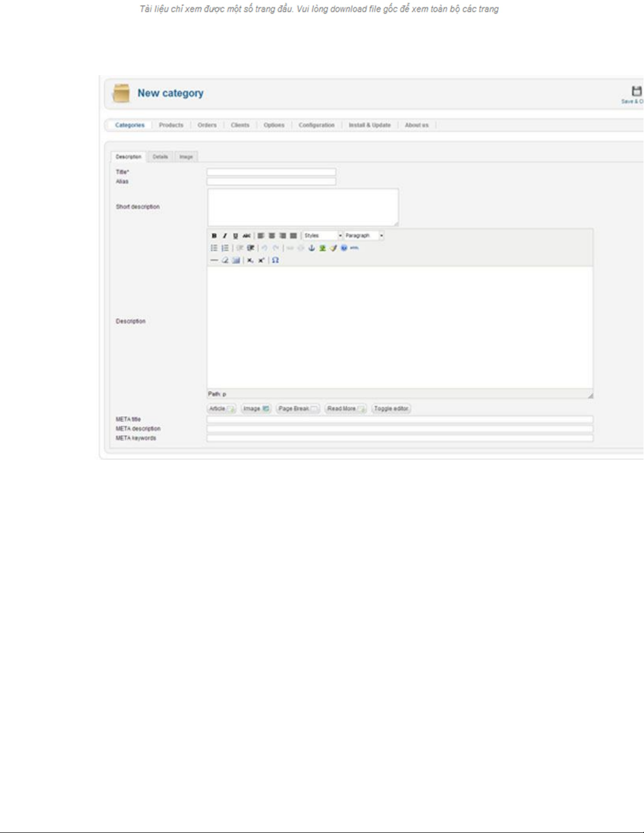Click the Read More button

345,409
